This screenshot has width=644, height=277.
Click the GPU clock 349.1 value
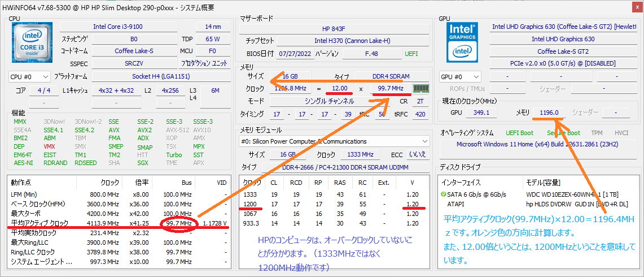(481, 112)
